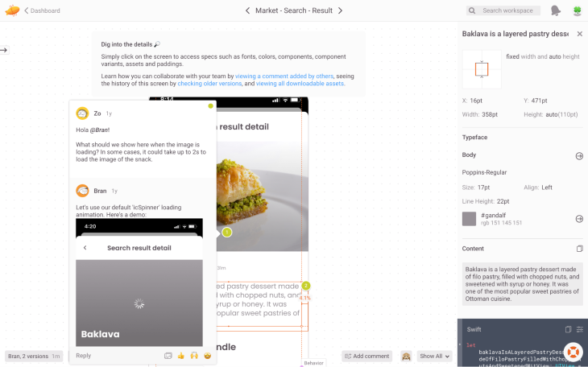Viewport: 588px width, 367px height.
Task: Copy the Content text with the copy icon
Action: 580,249
